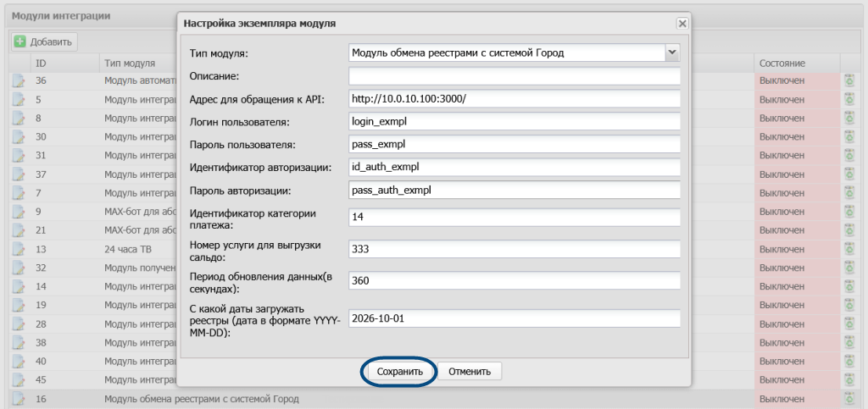
Task: Click the ID cell 28
Action: [x=41, y=323]
